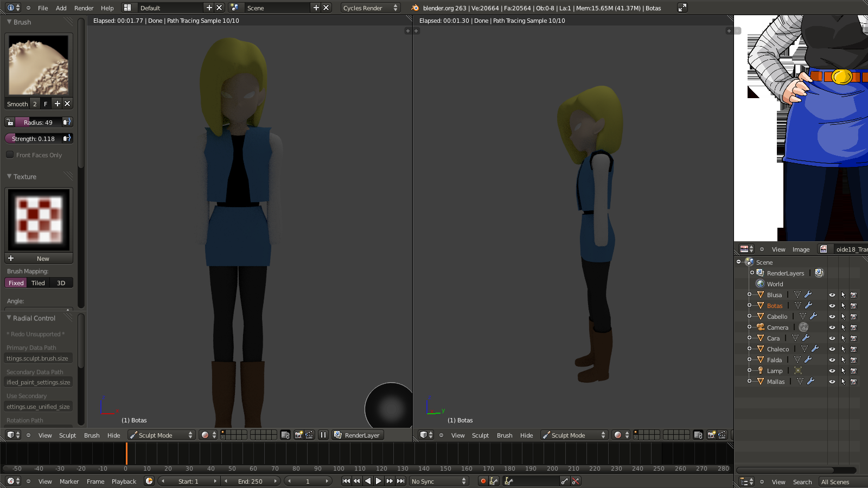The height and width of the screenshot is (488, 868).
Task: Click the World icon in outliner
Action: (761, 284)
